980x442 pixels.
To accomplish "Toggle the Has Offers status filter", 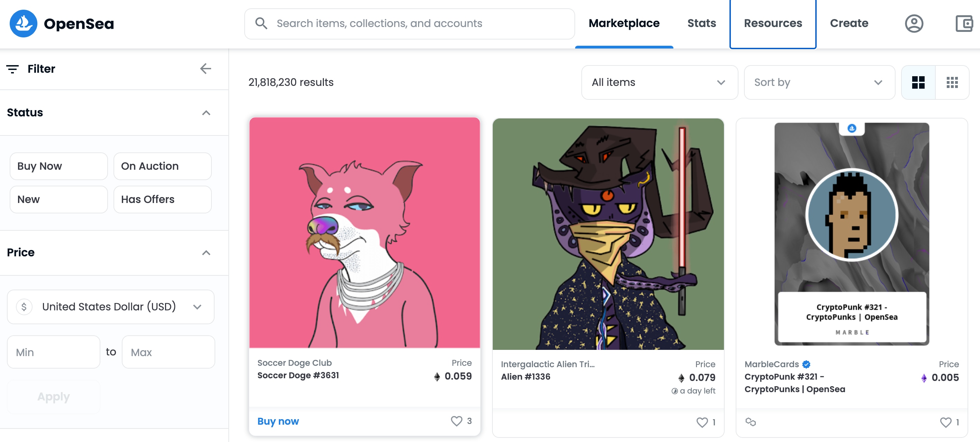I will (162, 200).
